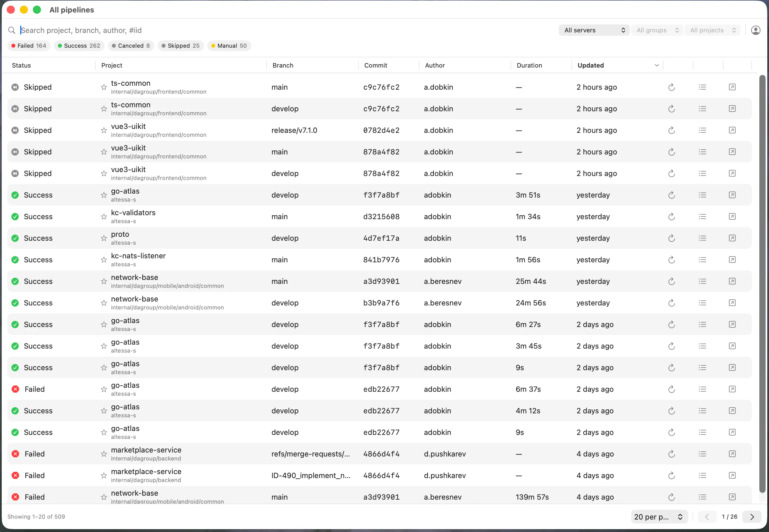769x532 pixels.
Task: Toggle the Manual 50 filter chip
Action: coord(229,46)
